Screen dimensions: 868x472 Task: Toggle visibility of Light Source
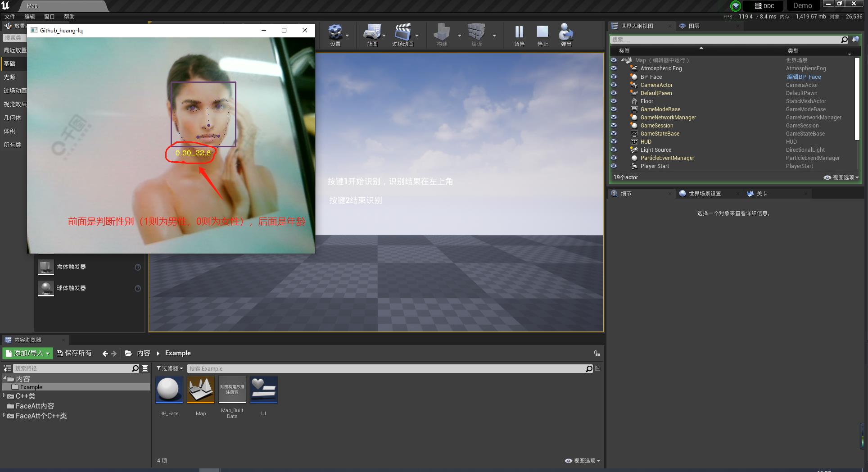pos(614,150)
